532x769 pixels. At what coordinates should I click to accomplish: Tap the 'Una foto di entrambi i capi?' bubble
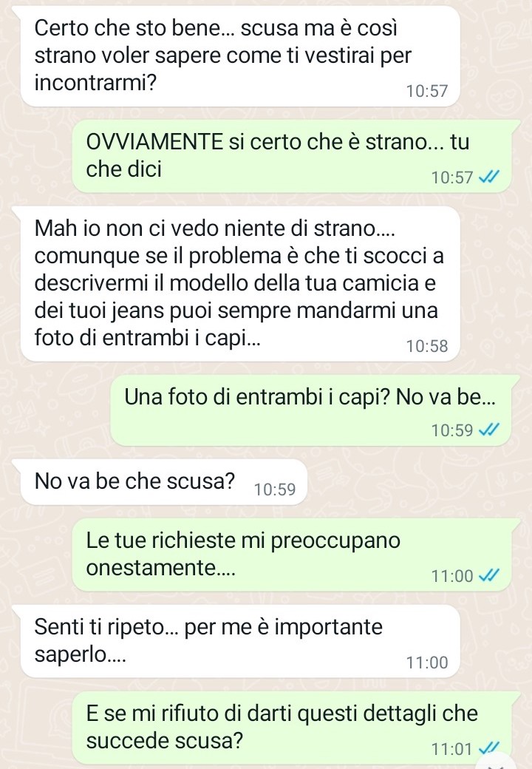[309, 410]
